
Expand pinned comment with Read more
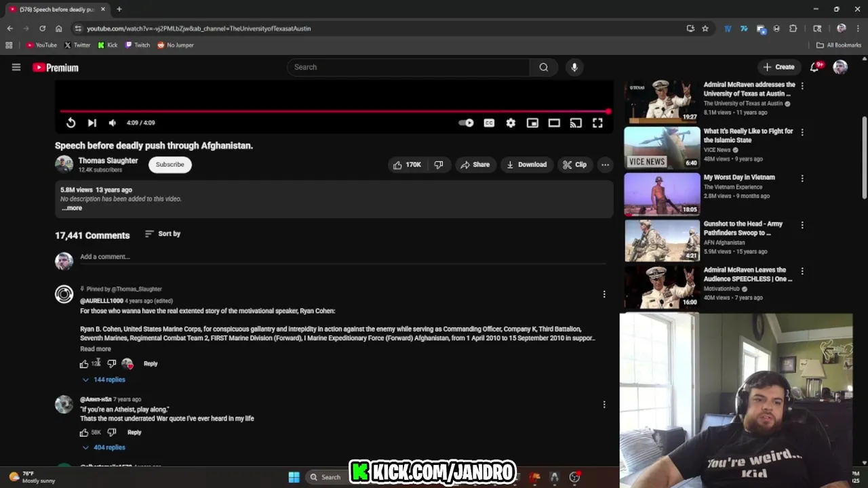[x=96, y=349]
